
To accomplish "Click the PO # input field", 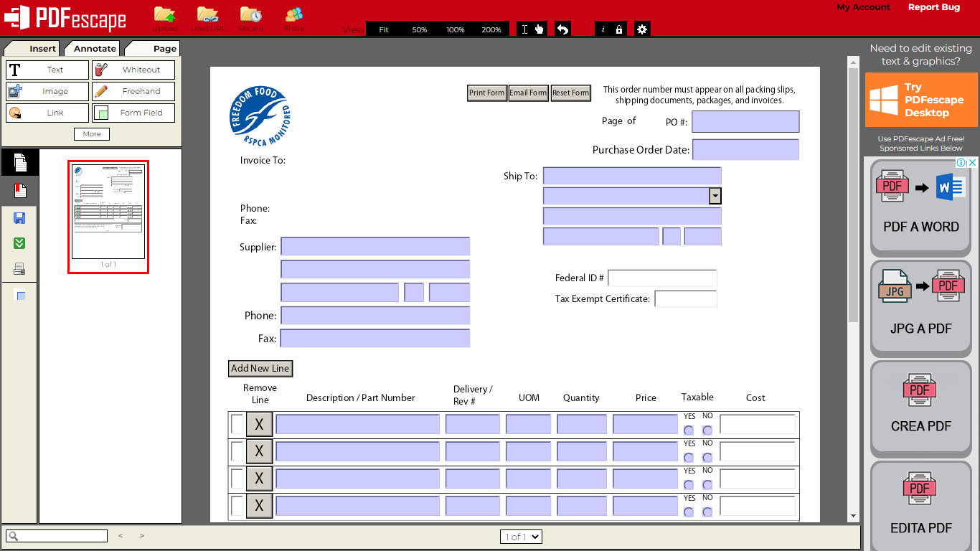I will pos(745,122).
